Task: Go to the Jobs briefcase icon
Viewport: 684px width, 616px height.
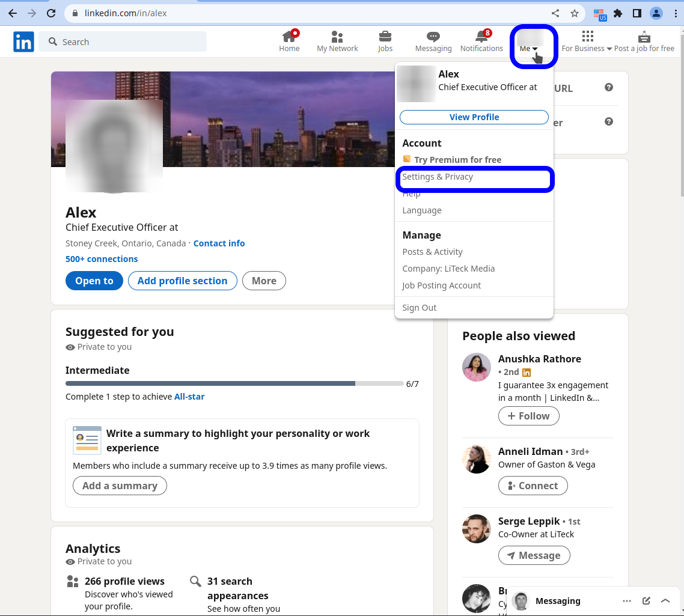Action: pos(385,37)
